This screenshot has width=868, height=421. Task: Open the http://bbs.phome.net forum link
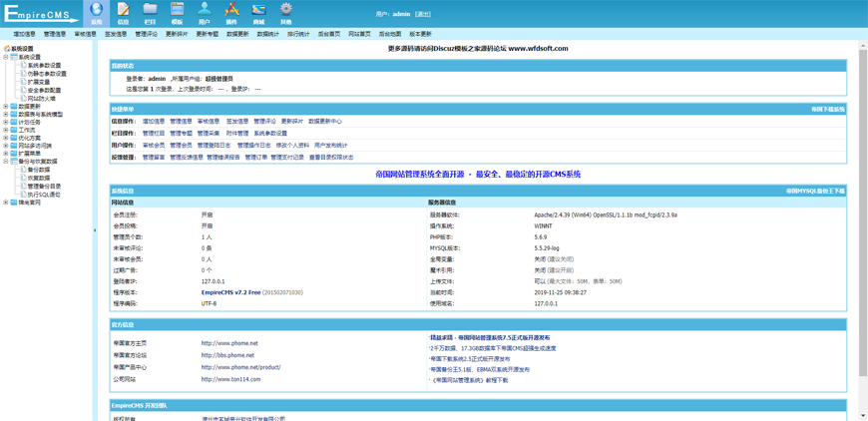tap(227, 355)
